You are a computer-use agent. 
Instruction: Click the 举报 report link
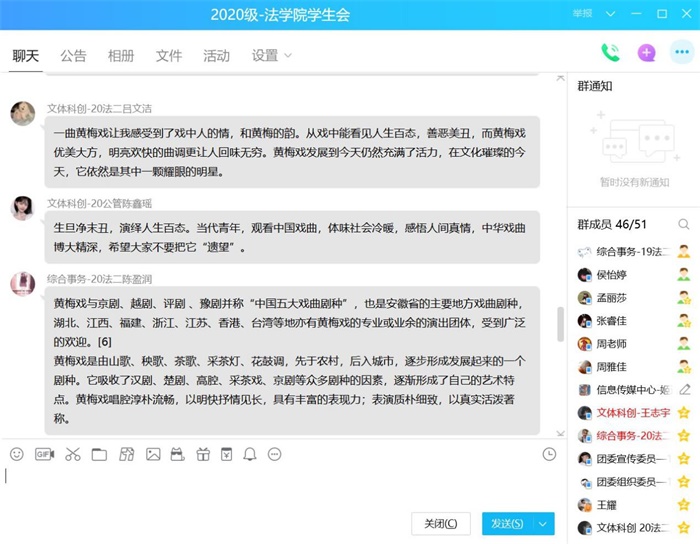pos(583,13)
